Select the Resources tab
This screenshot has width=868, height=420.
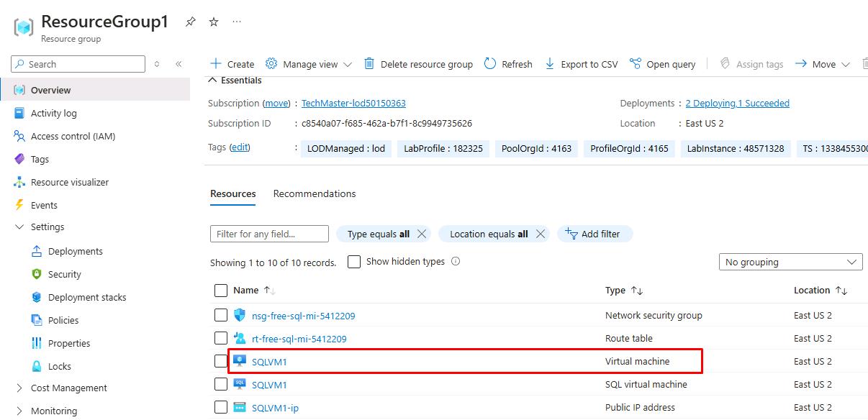coord(233,193)
